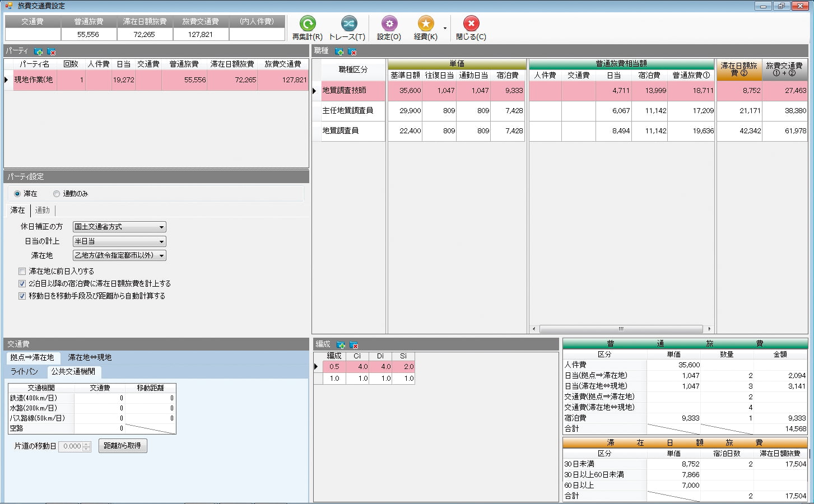The height and width of the screenshot is (504, 814).
Task: Click the トレース(T) trace icon
Action: click(347, 24)
